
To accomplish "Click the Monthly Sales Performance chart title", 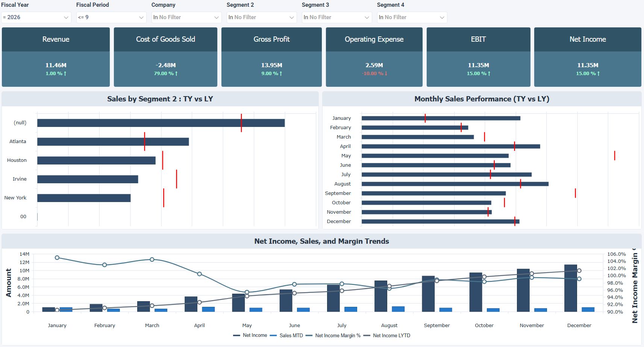I will click(482, 99).
